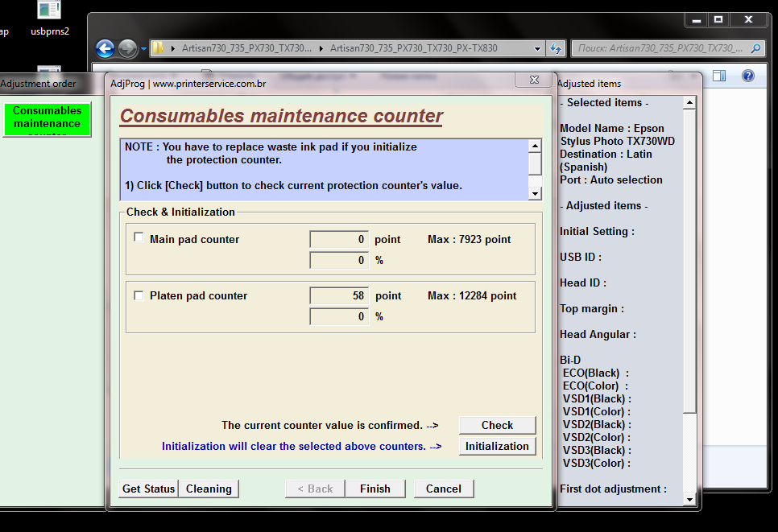Click the Explorer back navigation arrow
This screenshot has width=778, height=532.
point(105,48)
